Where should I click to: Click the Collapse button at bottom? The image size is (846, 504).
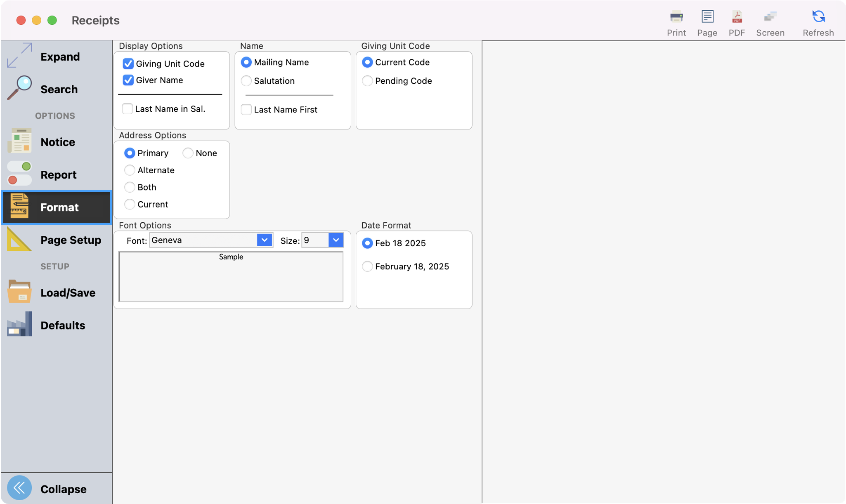pyautogui.click(x=19, y=488)
